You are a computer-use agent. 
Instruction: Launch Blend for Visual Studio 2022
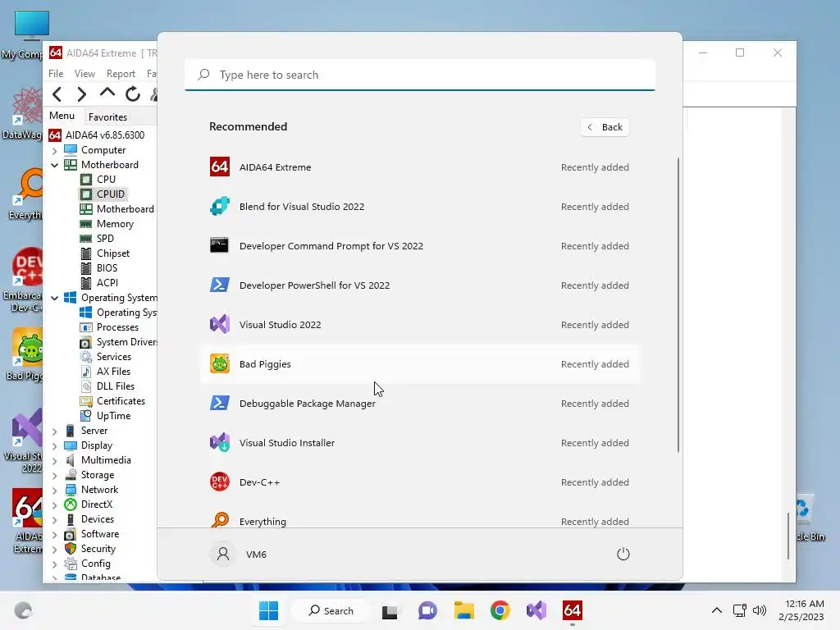[420, 206]
